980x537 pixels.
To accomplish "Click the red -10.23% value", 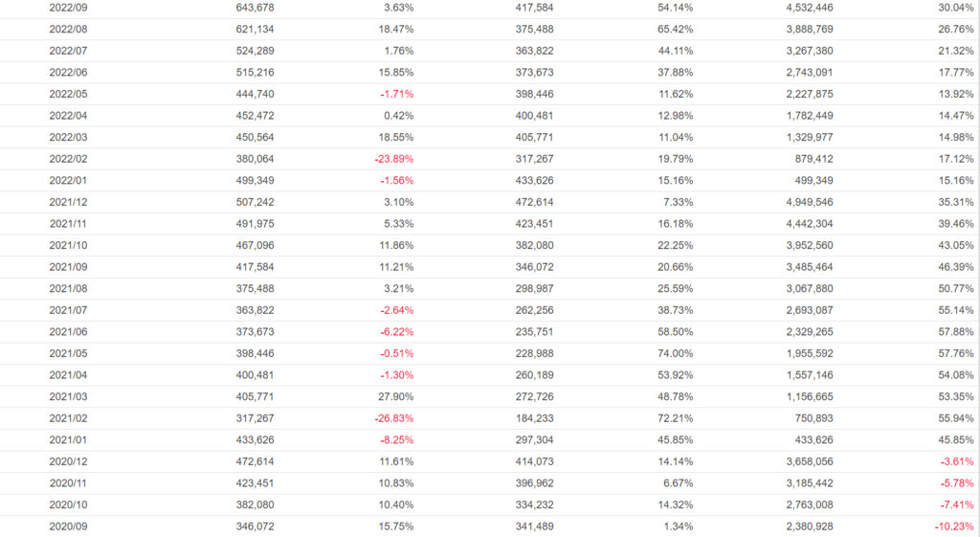I will [x=954, y=526].
